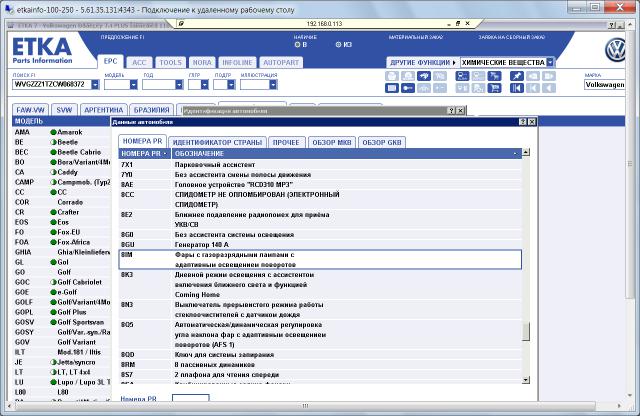This screenshot has height=416, width=640.
Task: Open the ГЛГР dropdown
Action: (x=204, y=85)
